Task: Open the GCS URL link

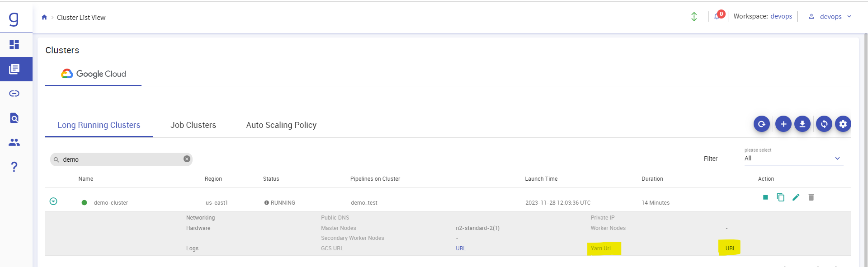Action: [x=461, y=248]
